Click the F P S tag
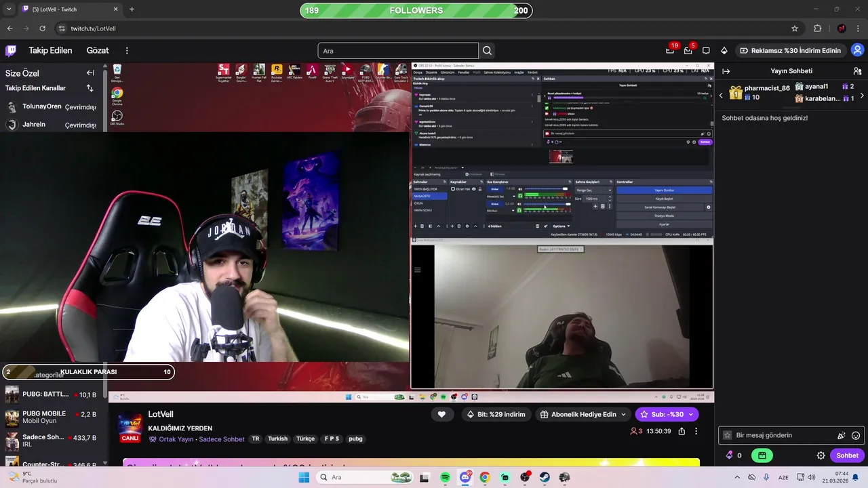The image size is (868, 488). [332, 439]
